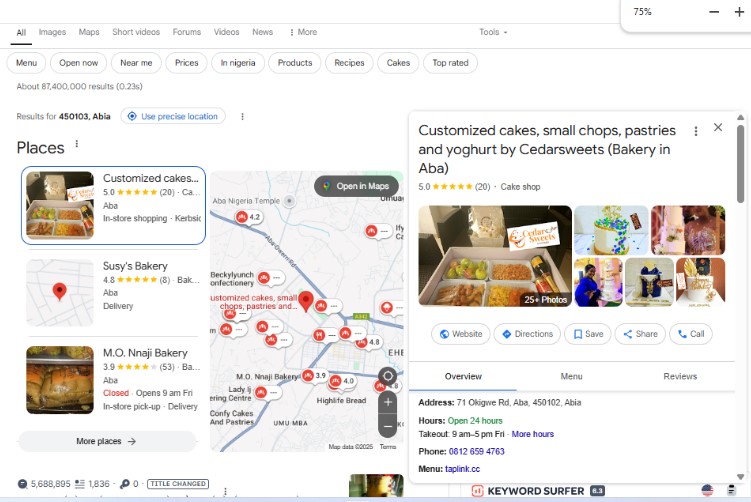Click Open in Maps button
The width and height of the screenshot is (751, 502).
(356, 186)
